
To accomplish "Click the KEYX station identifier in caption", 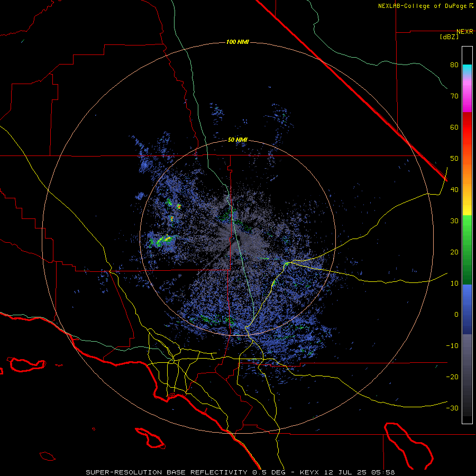I will tap(309, 472).
